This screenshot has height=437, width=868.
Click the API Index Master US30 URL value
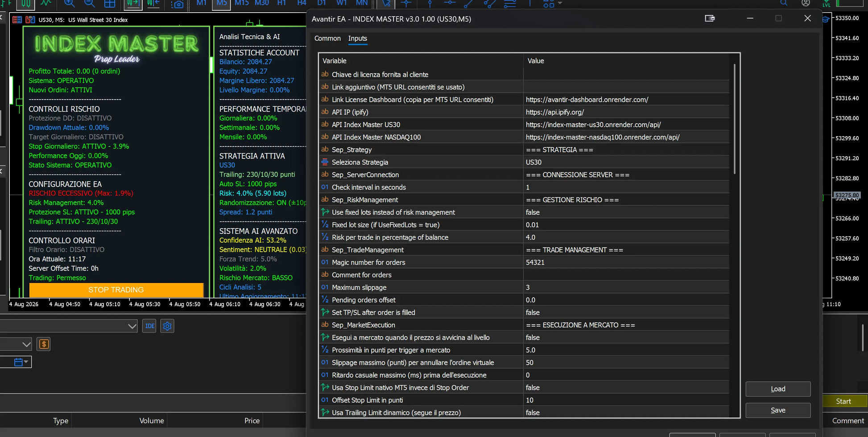(626, 125)
